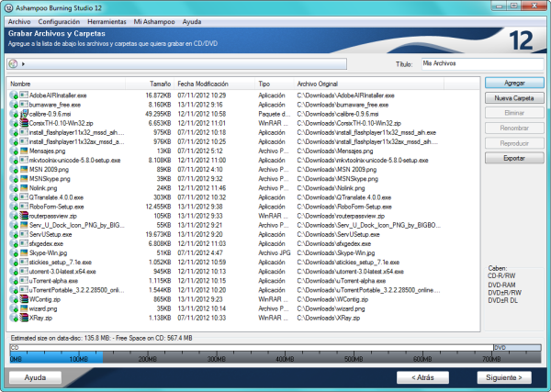Create a new folder with Nueva Carpeta
The image size is (551, 392).
514,98
